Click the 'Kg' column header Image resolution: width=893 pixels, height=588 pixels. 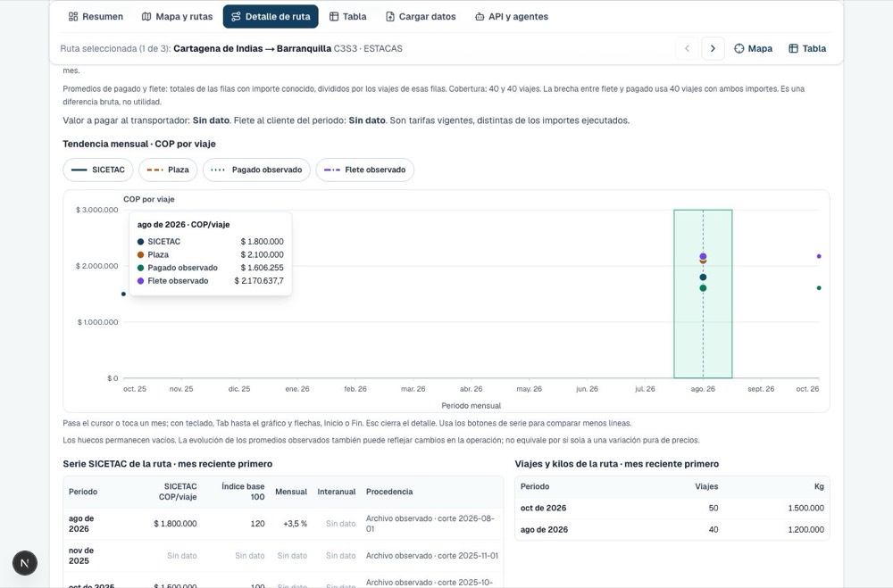(819, 486)
